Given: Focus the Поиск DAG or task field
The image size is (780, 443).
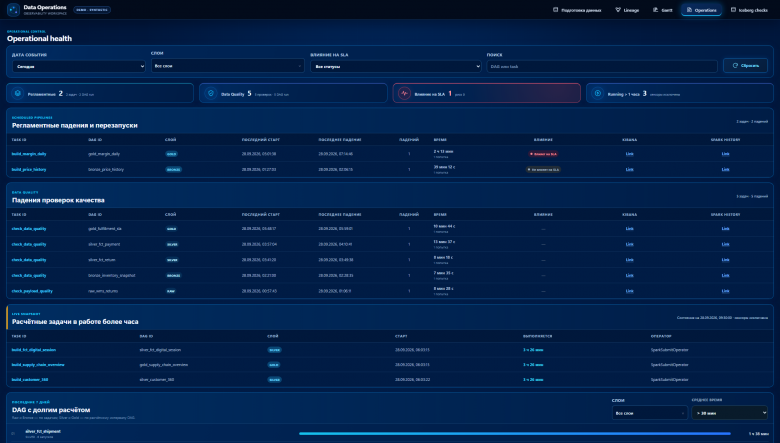Looking at the screenshot, I should click(x=602, y=66).
